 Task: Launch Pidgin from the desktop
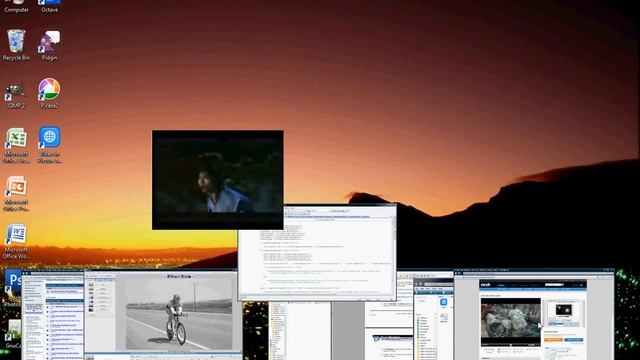click(x=49, y=45)
